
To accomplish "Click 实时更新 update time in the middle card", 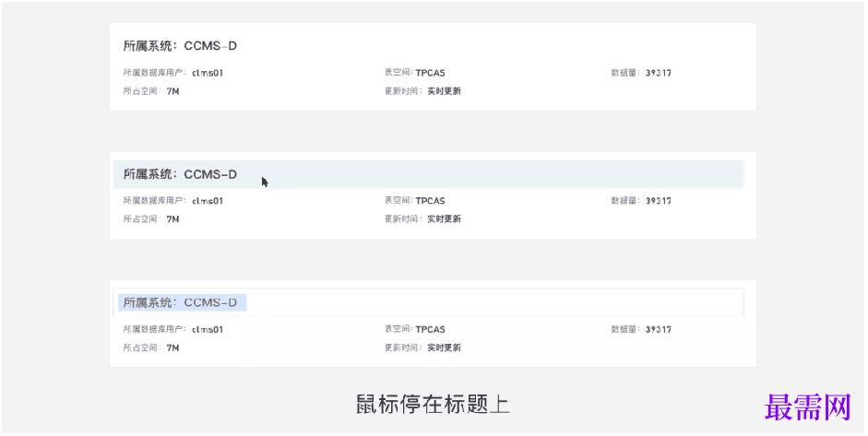I will tap(444, 219).
